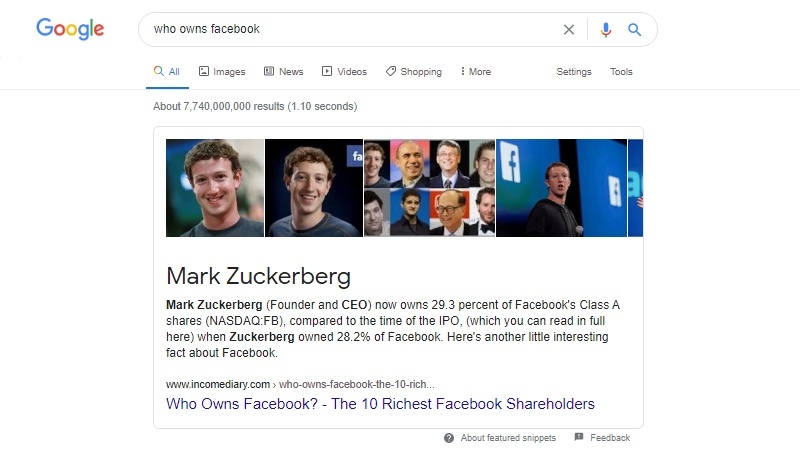Start voice search with microphone icon
The height and width of the screenshot is (460, 800).
605,30
